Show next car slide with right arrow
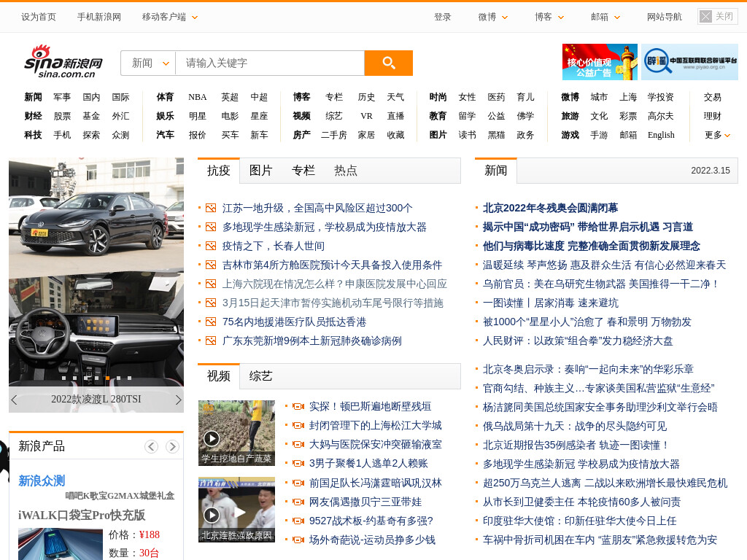 [x=178, y=400]
